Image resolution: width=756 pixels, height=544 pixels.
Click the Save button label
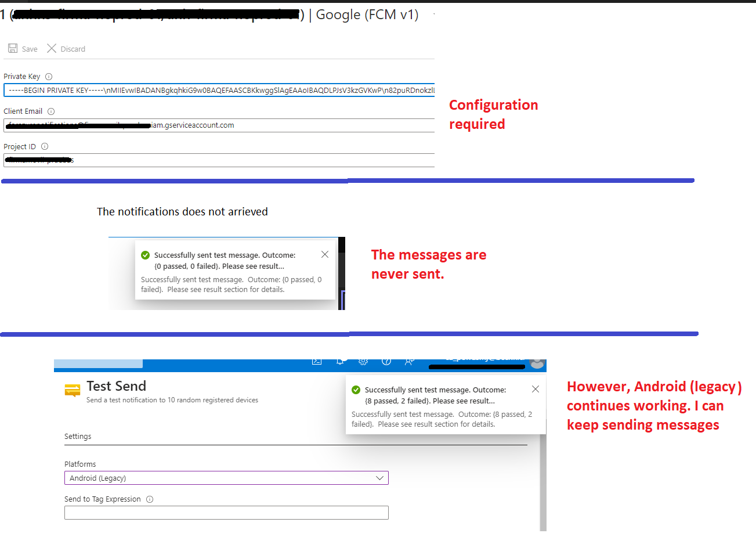(30, 49)
